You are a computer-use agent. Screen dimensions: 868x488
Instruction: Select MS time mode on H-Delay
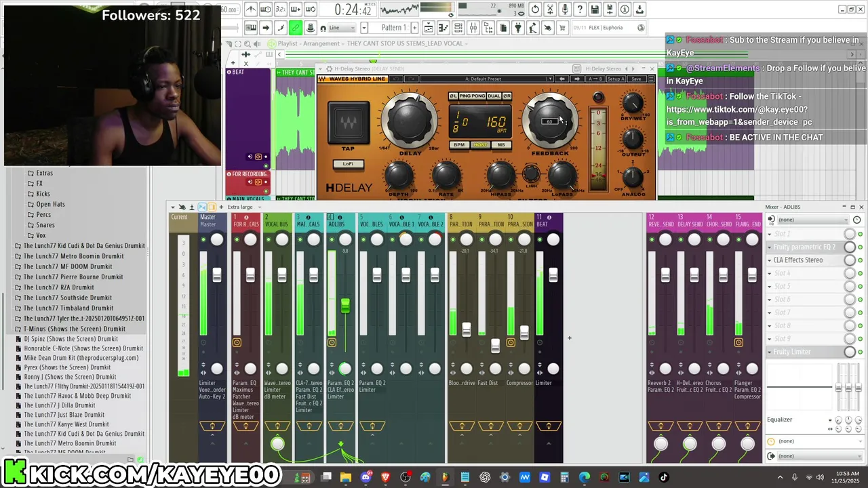point(501,145)
